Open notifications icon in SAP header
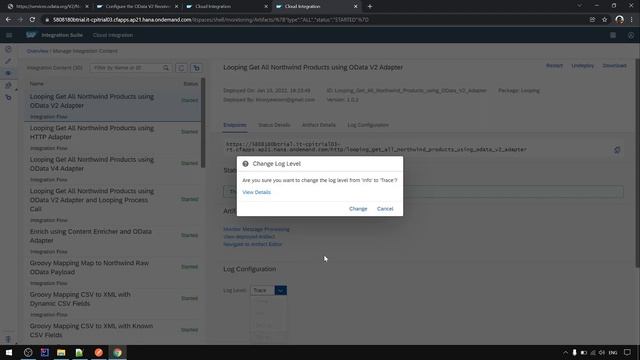Viewport: 640px width, 360px height. 613,35
